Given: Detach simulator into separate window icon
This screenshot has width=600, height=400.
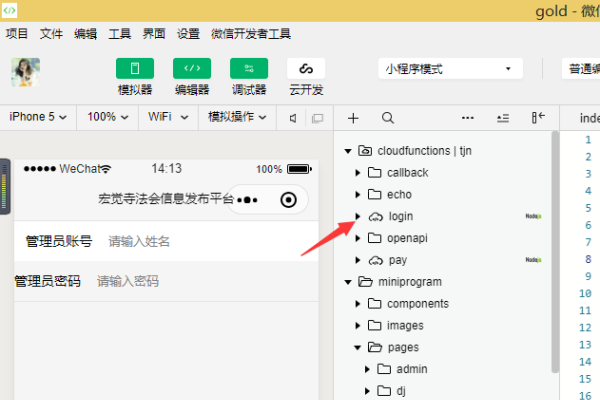Looking at the screenshot, I should tap(317, 118).
